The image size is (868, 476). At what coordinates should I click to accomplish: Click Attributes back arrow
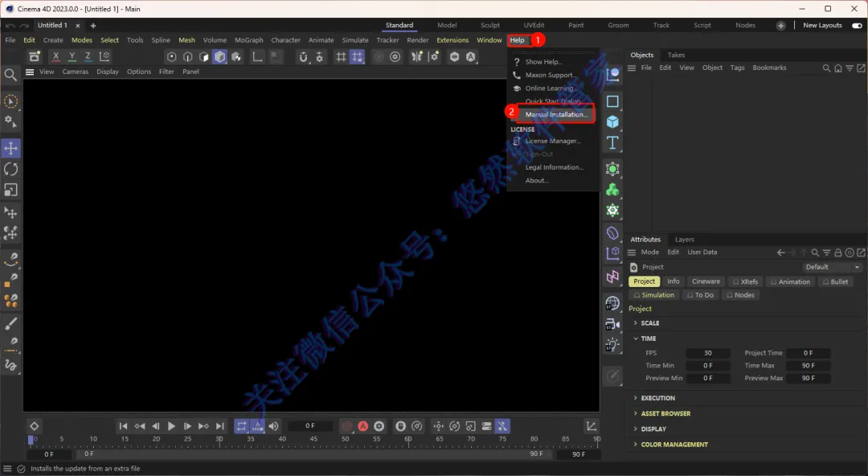pyautogui.click(x=780, y=252)
